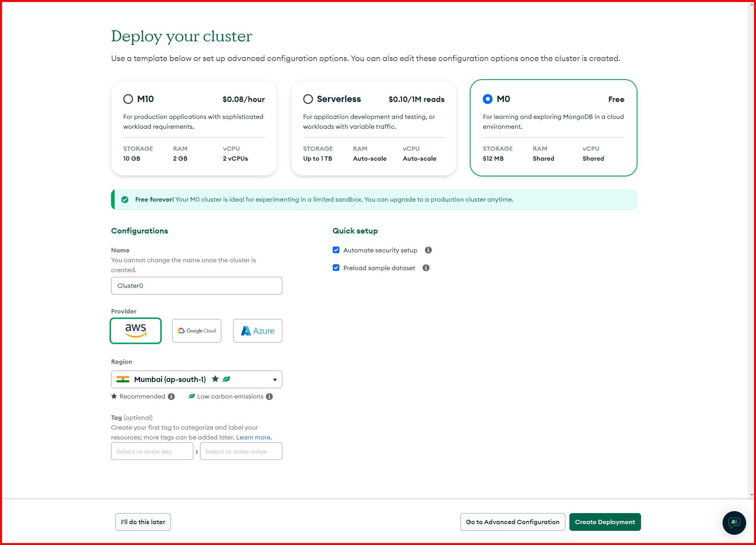
Task: Expand the Region dropdown arrow
Action: [275, 380]
